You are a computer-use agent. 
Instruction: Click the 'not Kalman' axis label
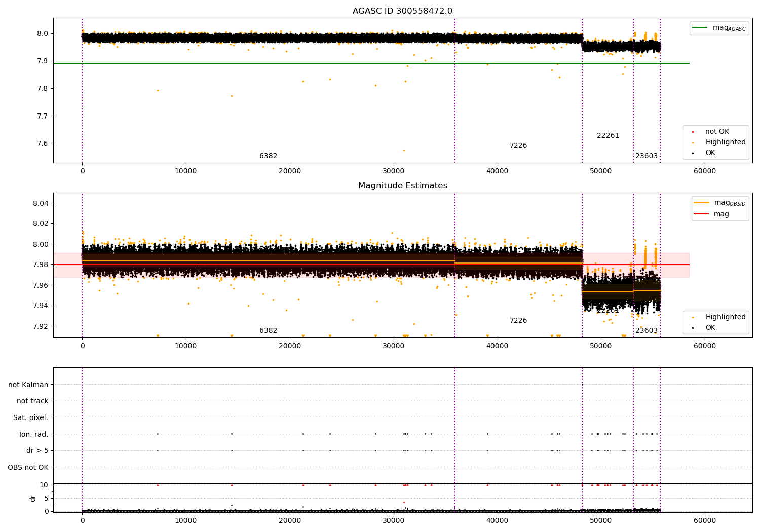[28, 385]
